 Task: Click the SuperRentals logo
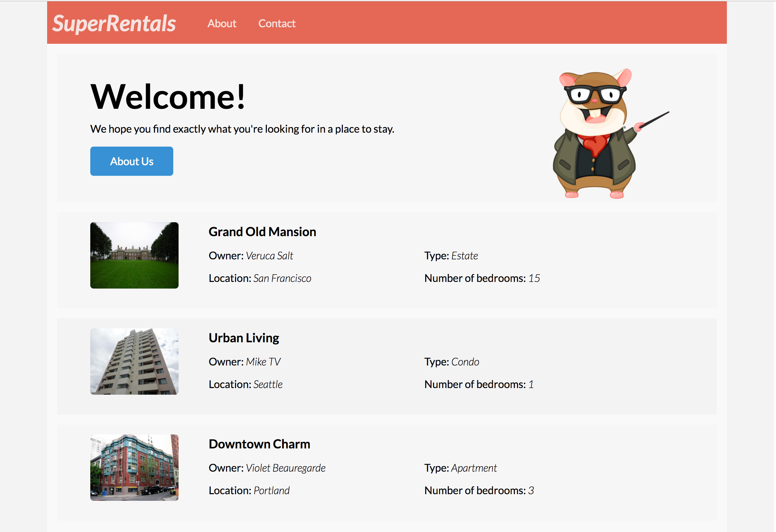coord(114,23)
